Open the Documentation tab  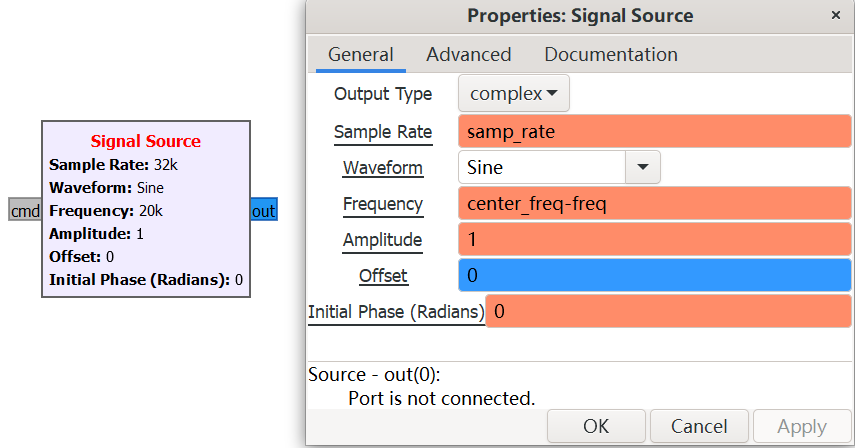(611, 55)
